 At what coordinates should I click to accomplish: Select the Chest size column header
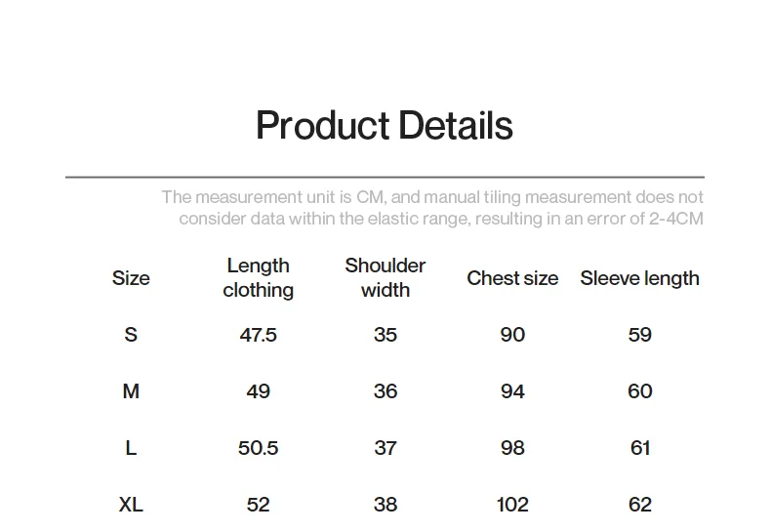pos(512,278)
